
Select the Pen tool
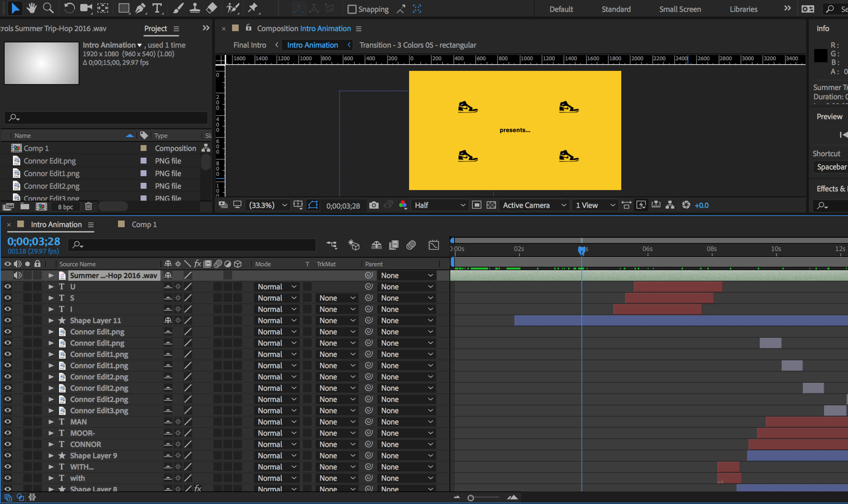point(140,8)
